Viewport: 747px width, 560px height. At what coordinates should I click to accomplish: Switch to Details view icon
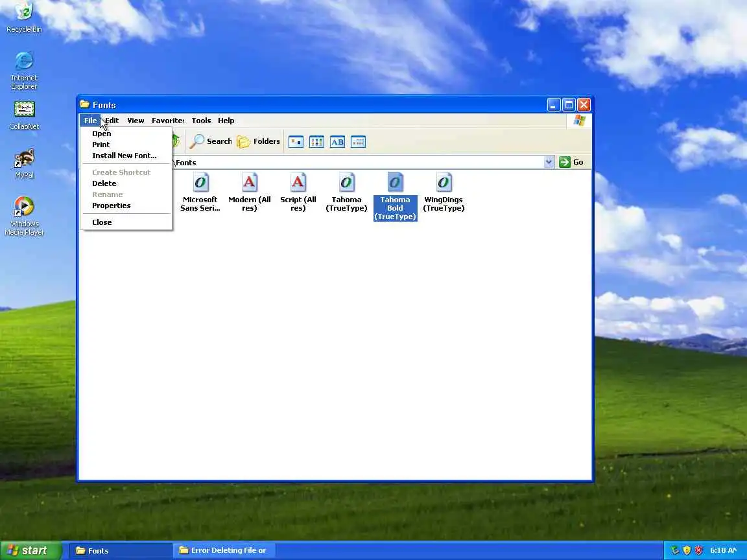click(x=358, y=142)
